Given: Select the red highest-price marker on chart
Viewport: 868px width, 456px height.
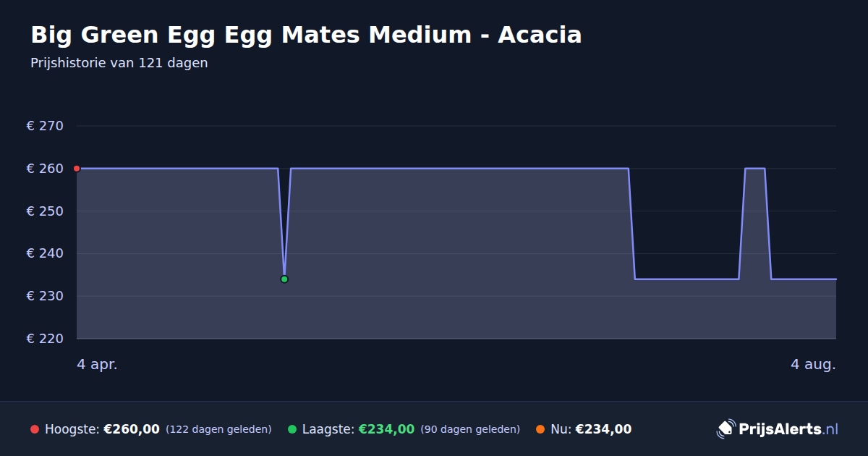Looking at the screenshot, I should [x=77, y=169].
